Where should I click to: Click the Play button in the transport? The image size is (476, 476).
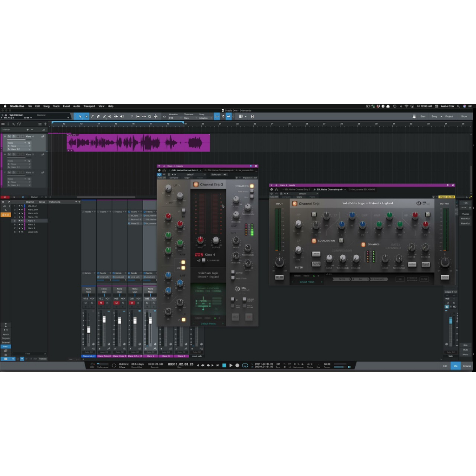click(231, 365)
